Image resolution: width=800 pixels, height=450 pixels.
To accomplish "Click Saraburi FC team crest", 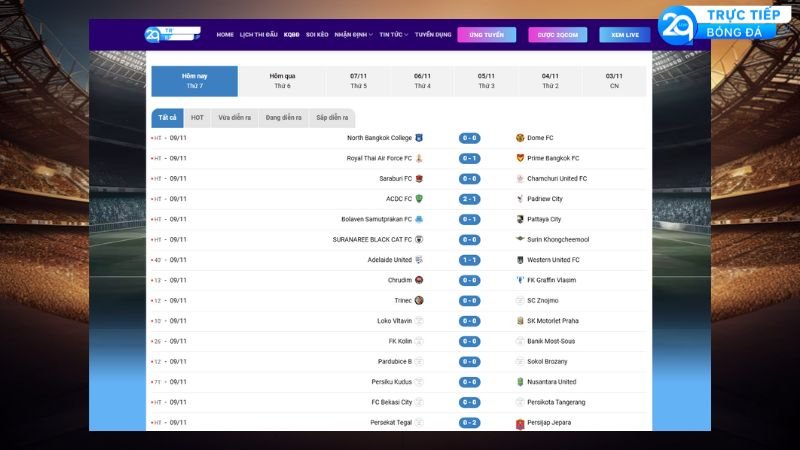I will 419,179.
